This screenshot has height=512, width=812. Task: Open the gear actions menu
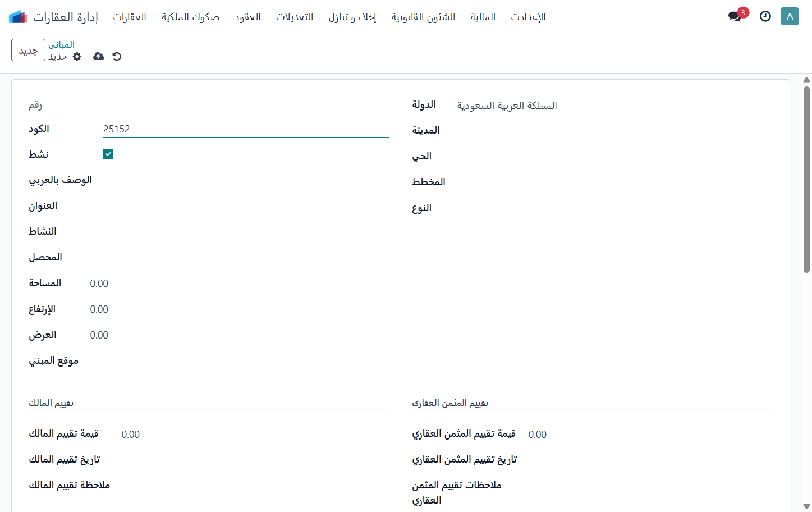(77, 56)
